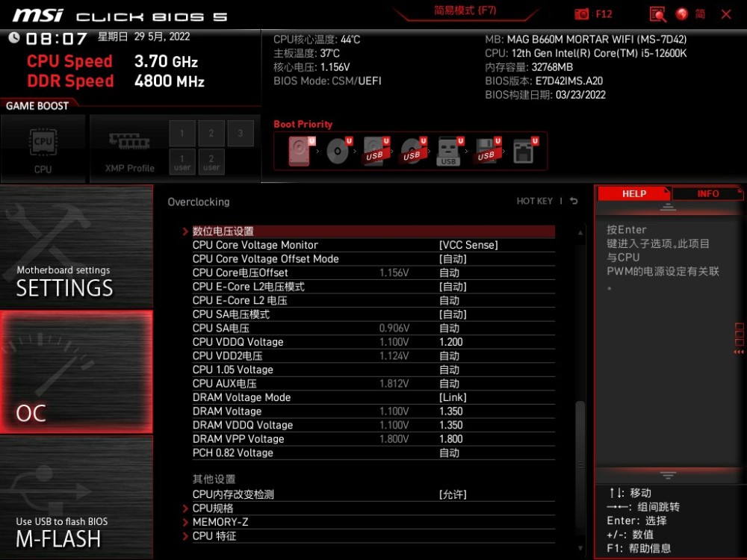
Task: Open the side favorites panel handle with red arrows
Action: click(739, 338)
